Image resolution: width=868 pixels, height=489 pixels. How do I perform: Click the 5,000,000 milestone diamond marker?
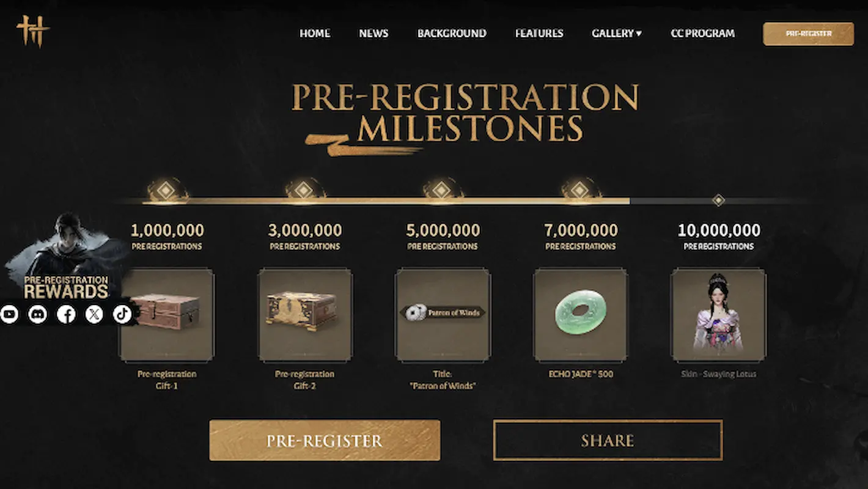[443, 191]
